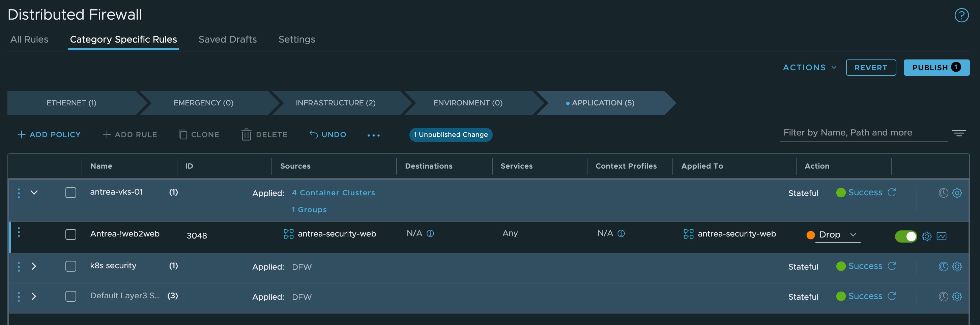Open Clone icon to duplicate selected policy
The height and width of the screenshot is (325, 980).
pos(184,134)
